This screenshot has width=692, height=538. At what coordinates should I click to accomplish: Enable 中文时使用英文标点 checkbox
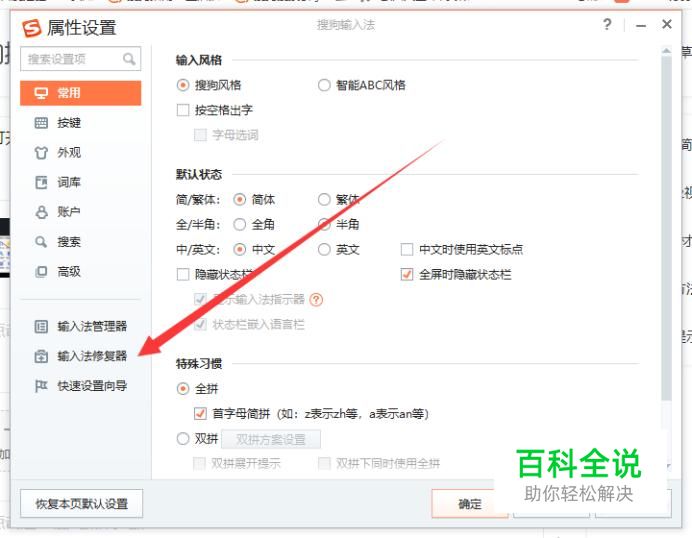click(x=406, y=250)
